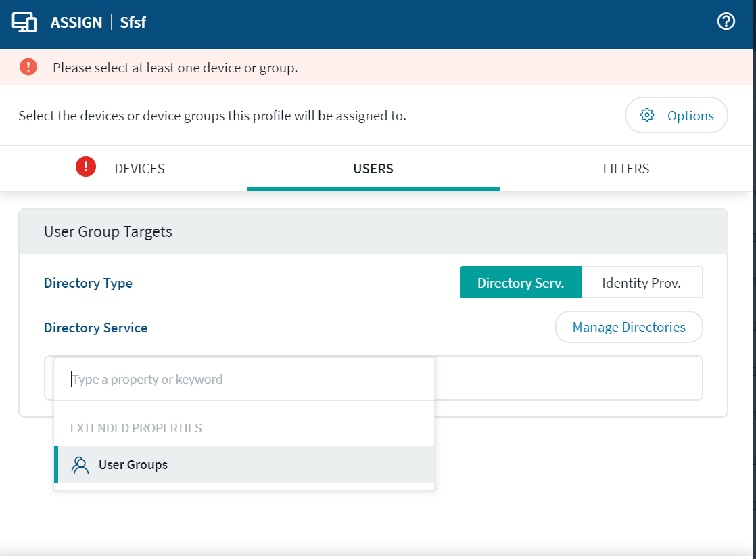Switch directory type to Identity Prov.

(x=641, y=283)
